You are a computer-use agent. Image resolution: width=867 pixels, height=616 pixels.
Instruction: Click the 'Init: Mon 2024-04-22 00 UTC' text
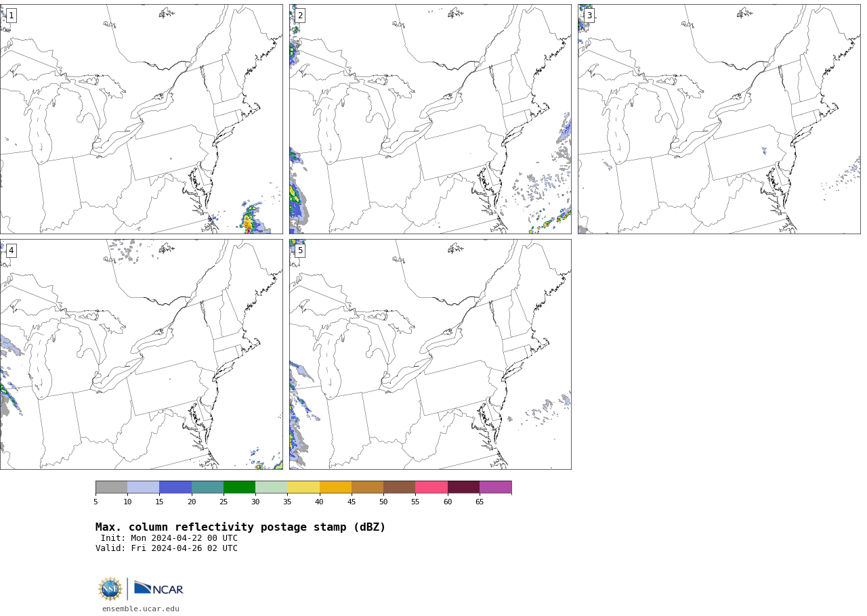point(169,538)
